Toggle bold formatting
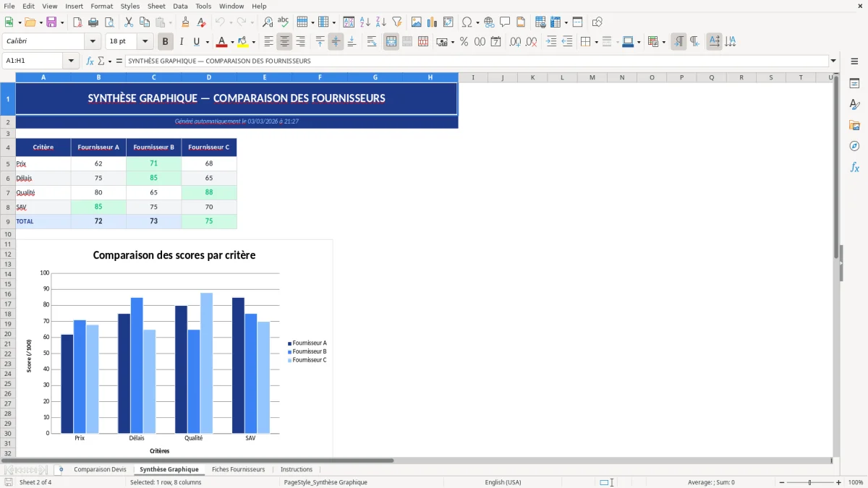Screen dimensions: 868x488 (165, 41)
